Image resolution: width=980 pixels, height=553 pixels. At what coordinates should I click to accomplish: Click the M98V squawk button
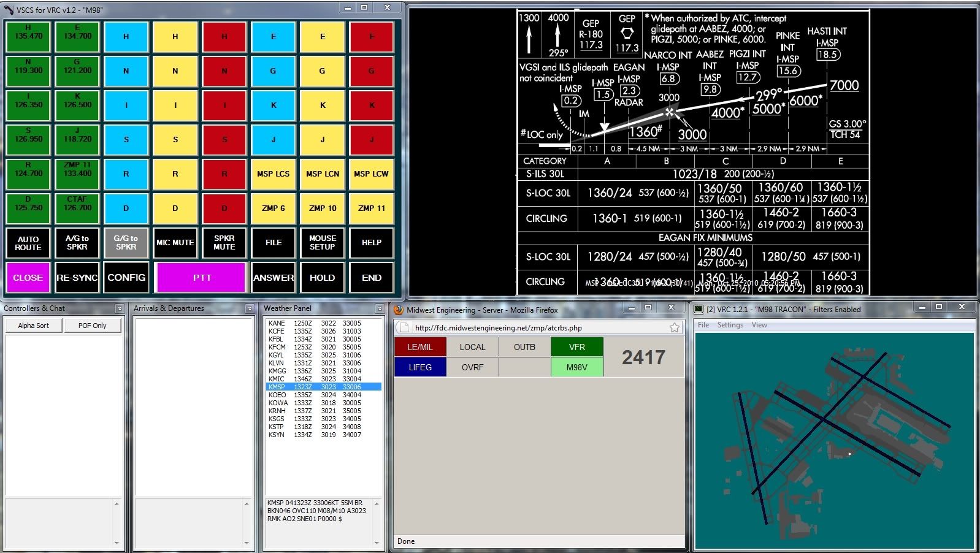tap(577, 367)
